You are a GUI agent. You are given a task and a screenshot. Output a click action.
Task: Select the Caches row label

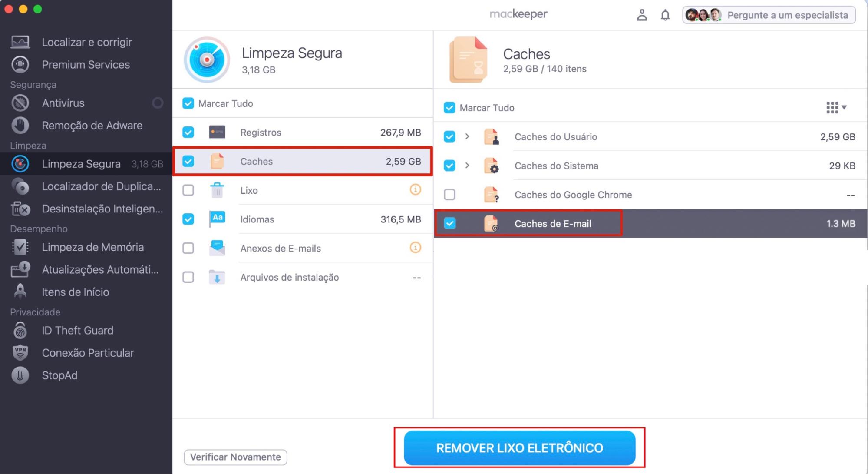click(x=257, y=161)
